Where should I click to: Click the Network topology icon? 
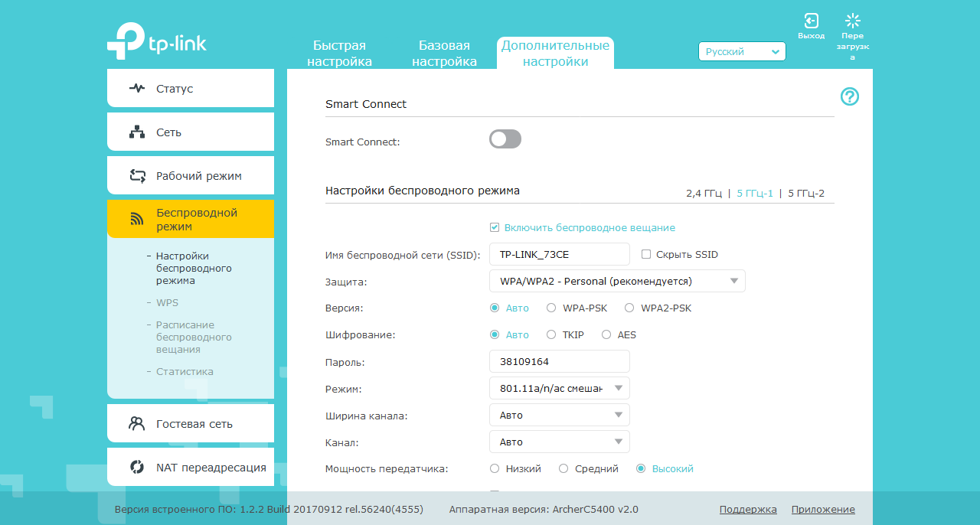[x=137, y=132]
